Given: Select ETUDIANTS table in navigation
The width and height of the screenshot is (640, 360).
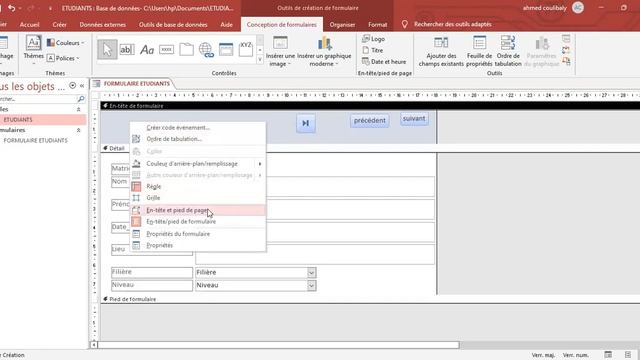Looking at the screenshot, I should coord(43,120).
